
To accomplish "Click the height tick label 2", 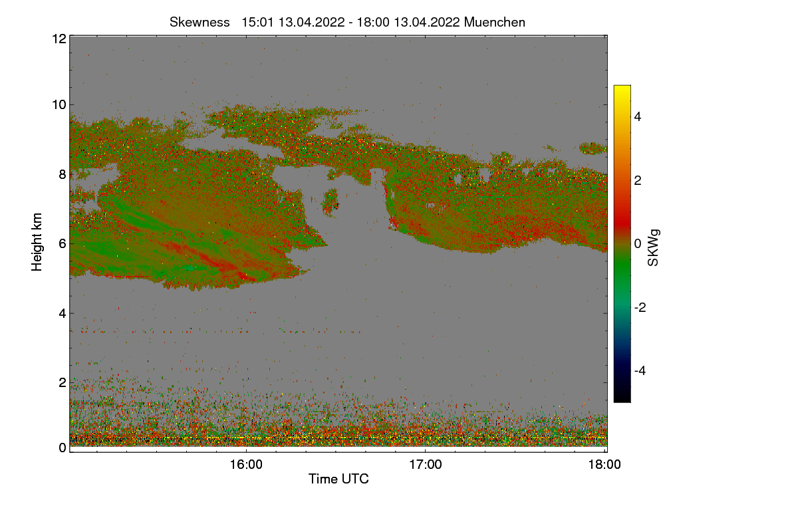I will [x=62, y=382].
